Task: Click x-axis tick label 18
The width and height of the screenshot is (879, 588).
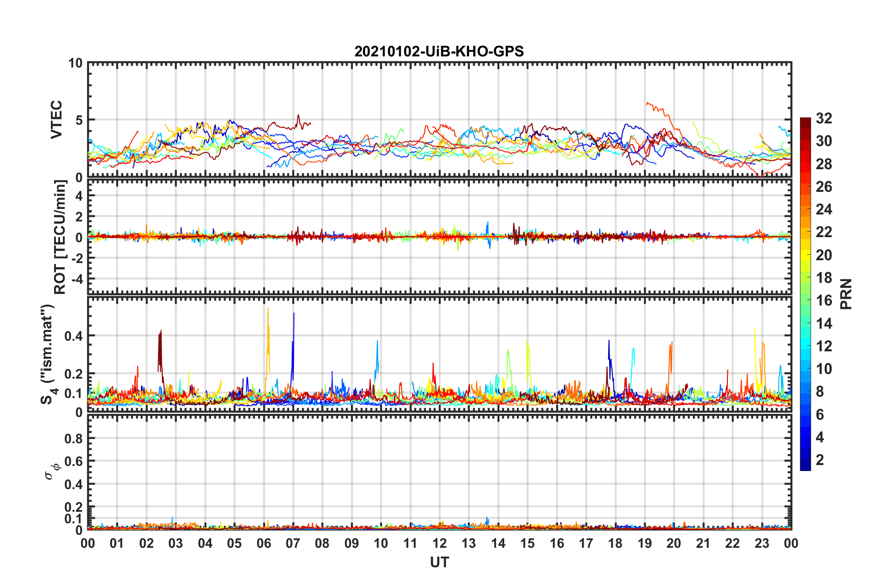Action: pos(616,543)
